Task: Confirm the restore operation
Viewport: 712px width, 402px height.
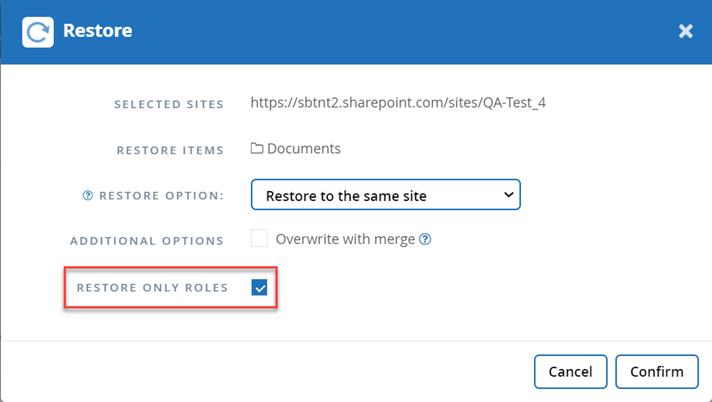Action: [656, 372]
